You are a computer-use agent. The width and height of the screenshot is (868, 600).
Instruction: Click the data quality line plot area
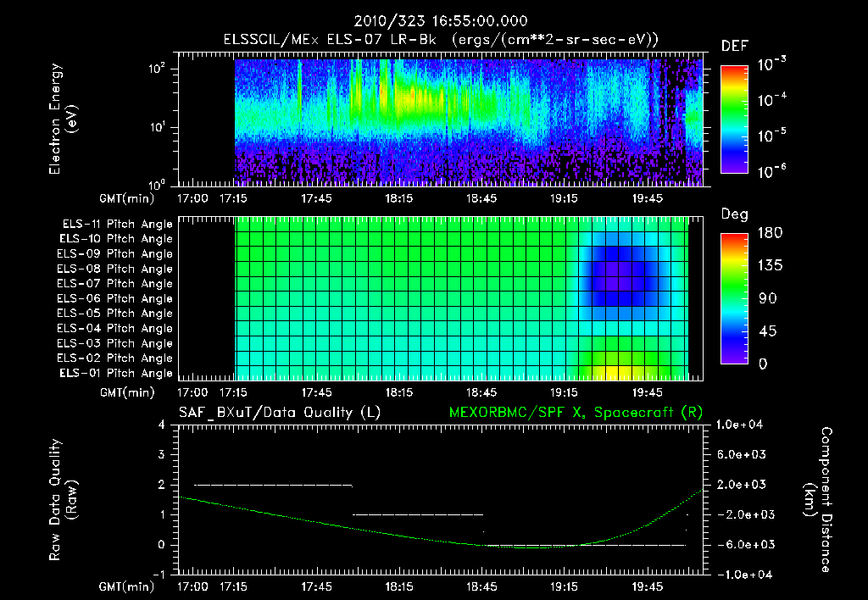440,500
